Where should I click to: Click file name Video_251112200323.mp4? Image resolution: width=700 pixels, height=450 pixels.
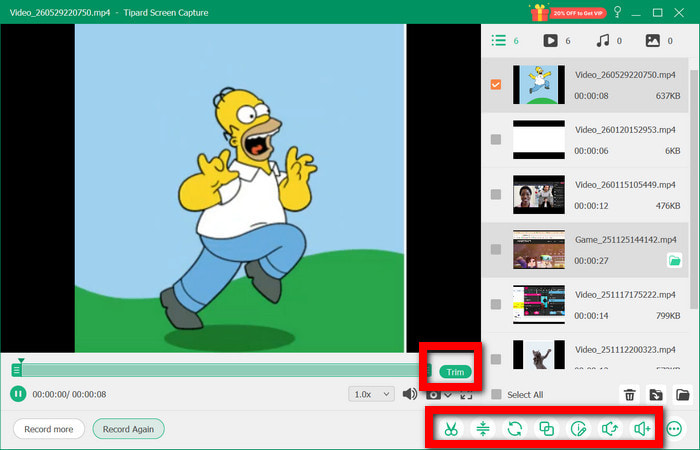(625, 349)
